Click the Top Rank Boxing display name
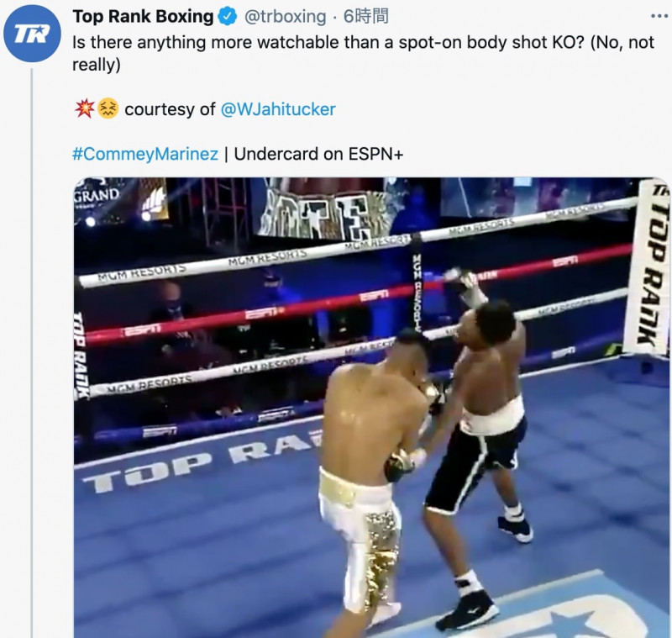The image size is (672, 638). click(x=143, y=16)
